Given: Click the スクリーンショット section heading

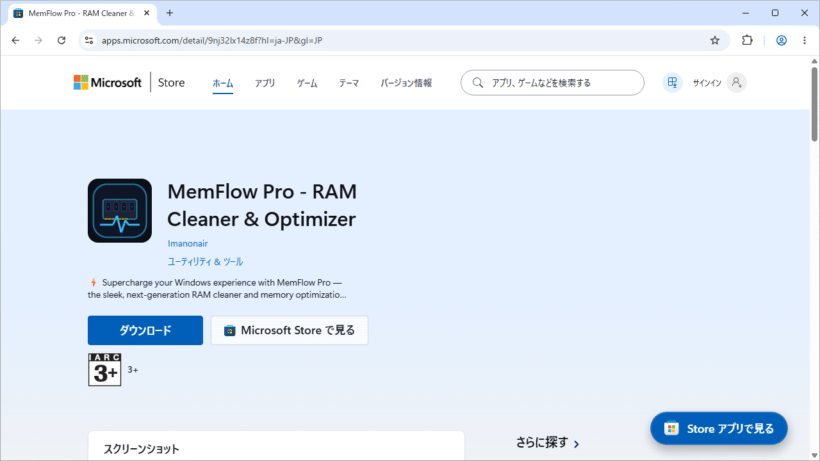Looking at the screenshot, I should coord(141,449).
